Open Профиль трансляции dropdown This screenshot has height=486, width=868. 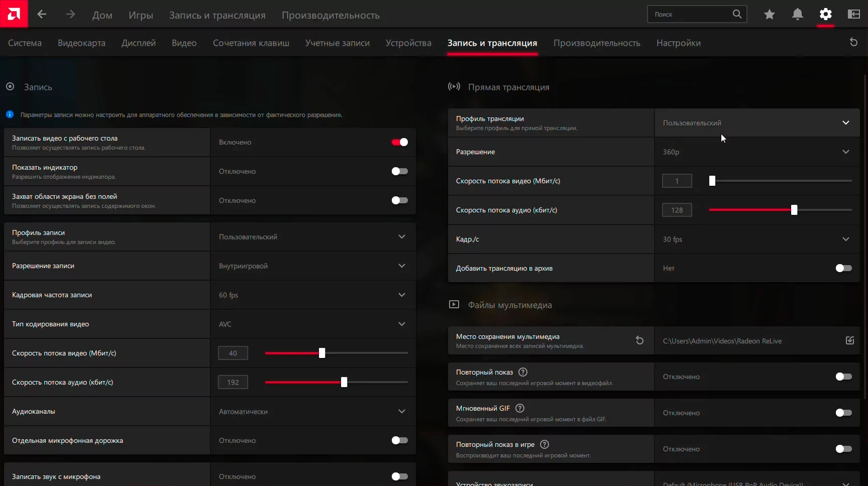click(x=757, y=123)
